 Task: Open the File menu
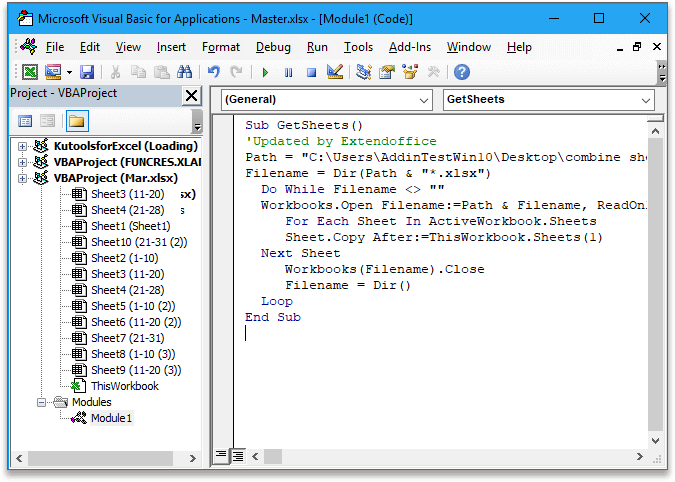[x=55, y=47]
